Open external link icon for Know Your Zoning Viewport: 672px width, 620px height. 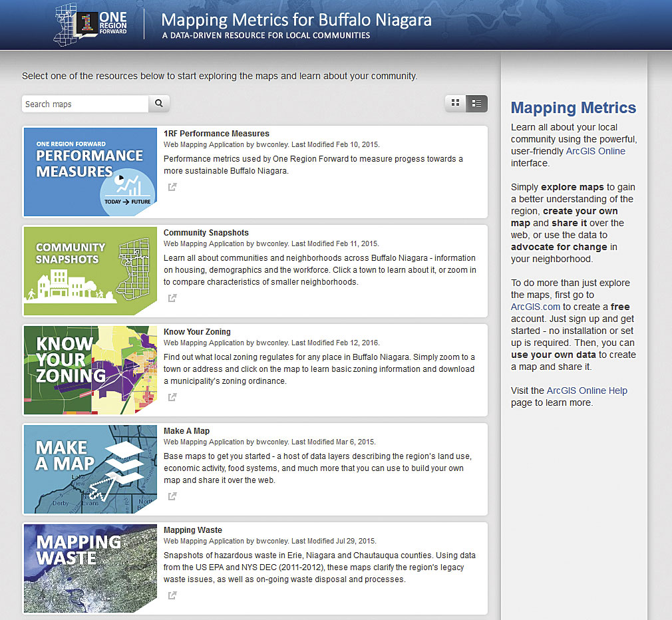(x=172, y=396)
